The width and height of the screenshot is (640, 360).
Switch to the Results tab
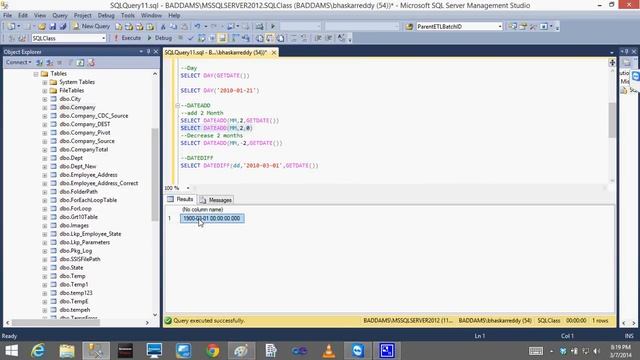click(180, 199)
